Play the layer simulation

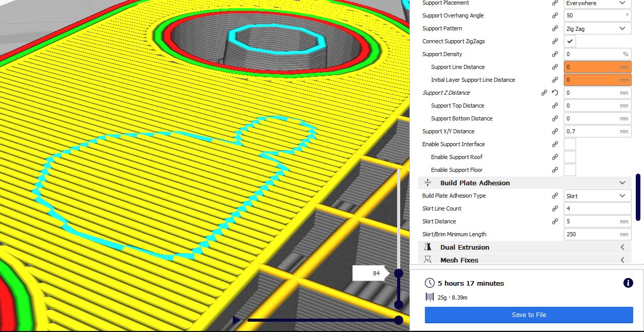click(236, 320)
